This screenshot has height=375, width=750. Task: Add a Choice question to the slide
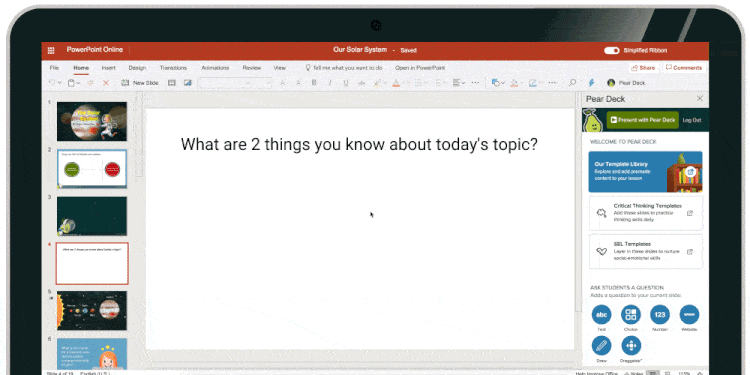(x=631, y=315)
